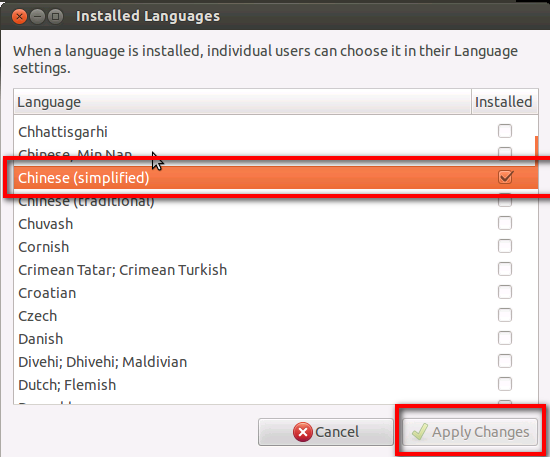Screen dimensions: 550x457
Task: Enable the Czech installed checkbox
Action: click(x=505, y=315)
